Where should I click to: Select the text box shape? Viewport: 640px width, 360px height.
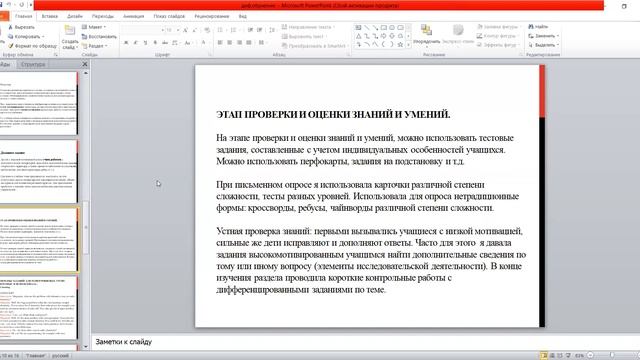pos(358,27)
